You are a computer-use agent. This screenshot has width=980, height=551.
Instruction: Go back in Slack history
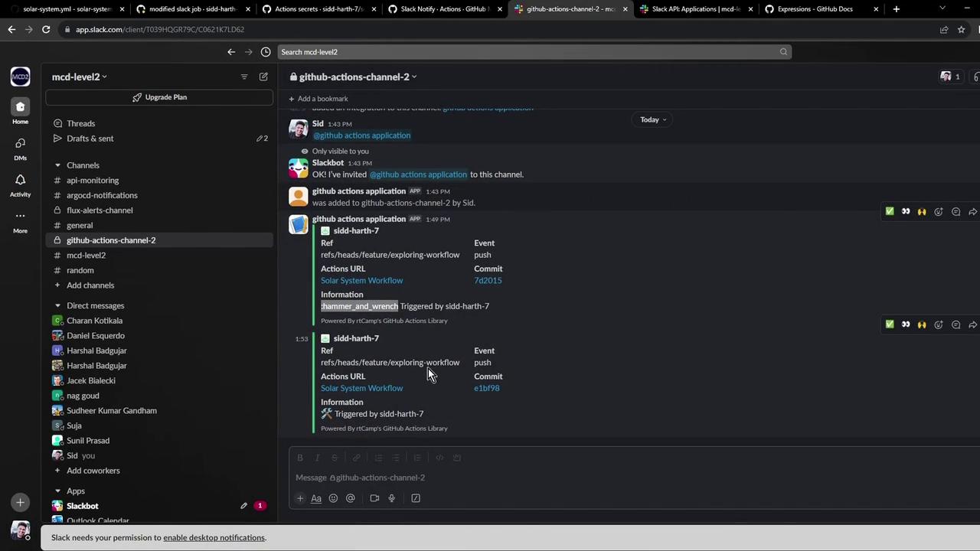(231, 52)
